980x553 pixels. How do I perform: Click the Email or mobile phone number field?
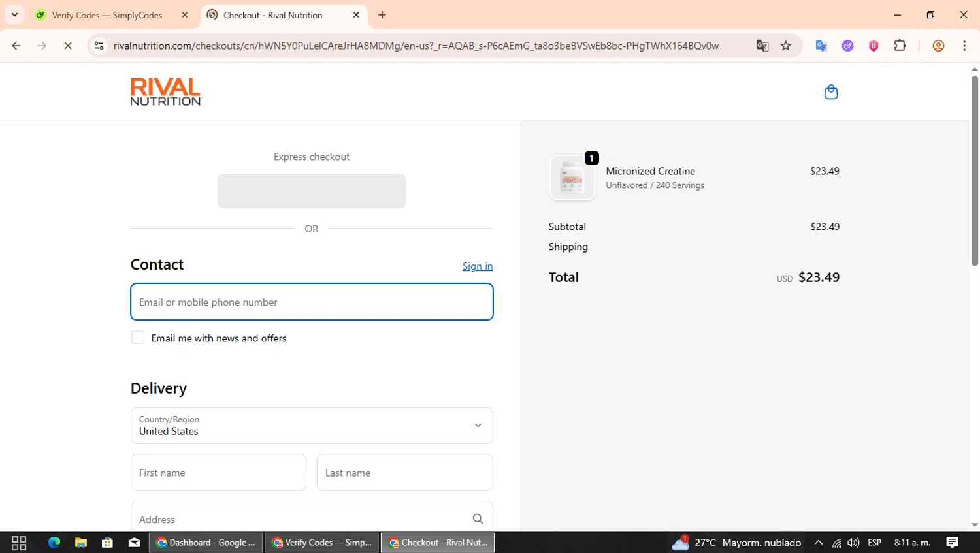[x=312, y=302]
